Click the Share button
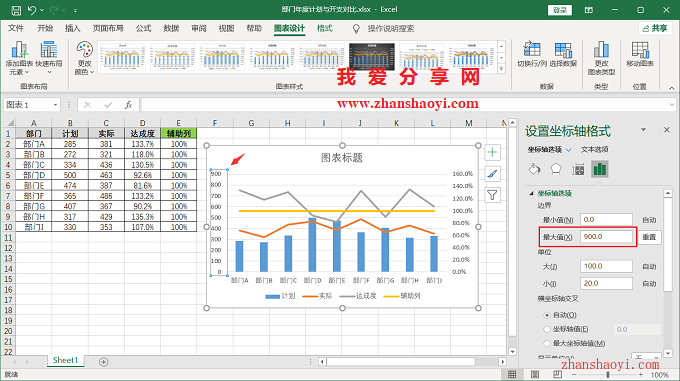 pos(655,28)
